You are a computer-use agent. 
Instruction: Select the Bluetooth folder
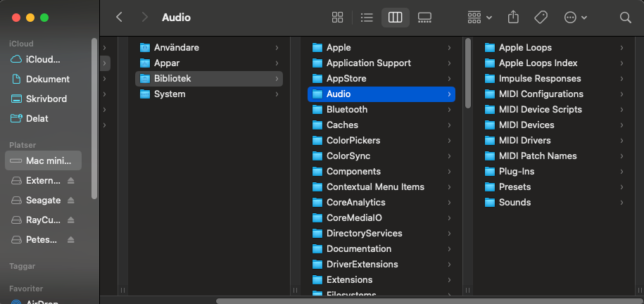347,109
